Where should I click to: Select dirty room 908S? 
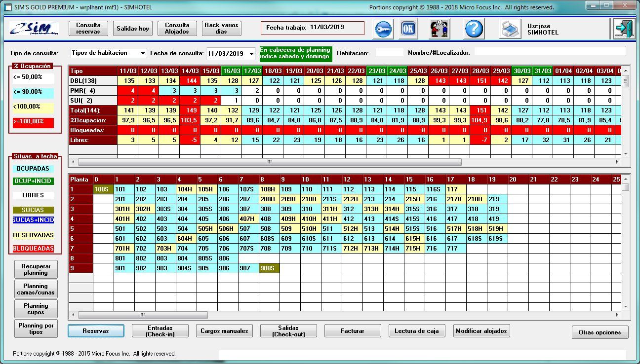point(270,268)
